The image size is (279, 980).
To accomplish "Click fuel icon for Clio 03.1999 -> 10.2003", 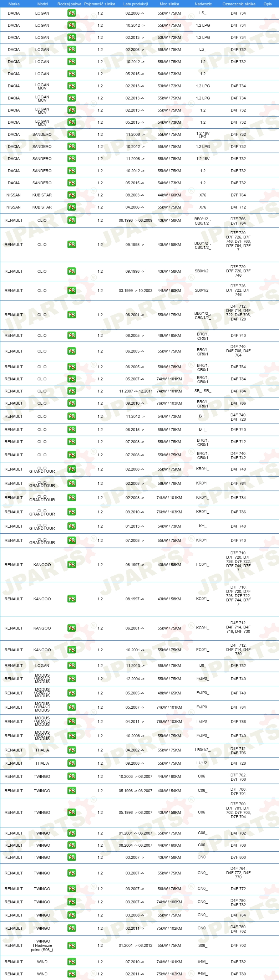I will point(72,291).
